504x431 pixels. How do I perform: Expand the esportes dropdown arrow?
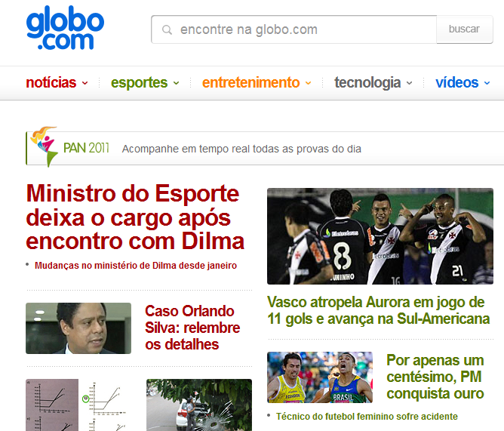click(x=176, y=83)
